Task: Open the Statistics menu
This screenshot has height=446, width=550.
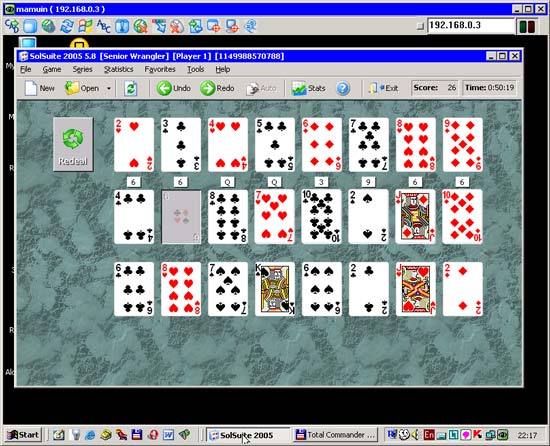Action: [119, 69]
